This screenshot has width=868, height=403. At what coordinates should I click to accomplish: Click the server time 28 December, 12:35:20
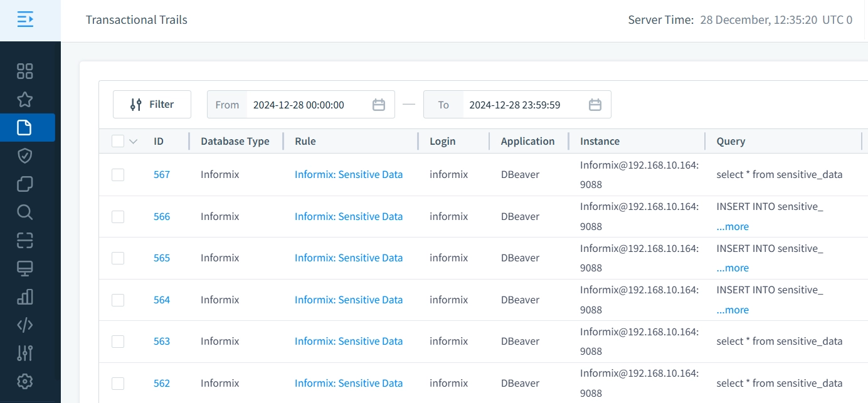(x=758, y=20)
